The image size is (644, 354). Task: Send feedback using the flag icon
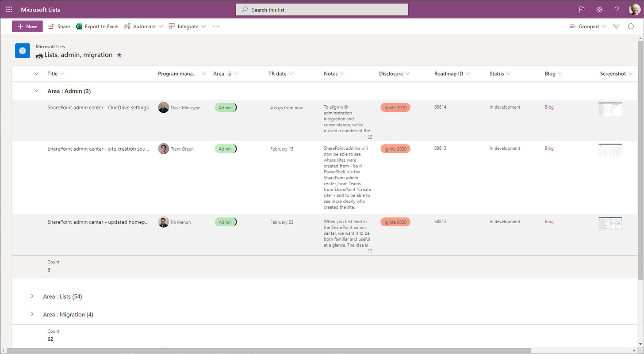point(581,9)
